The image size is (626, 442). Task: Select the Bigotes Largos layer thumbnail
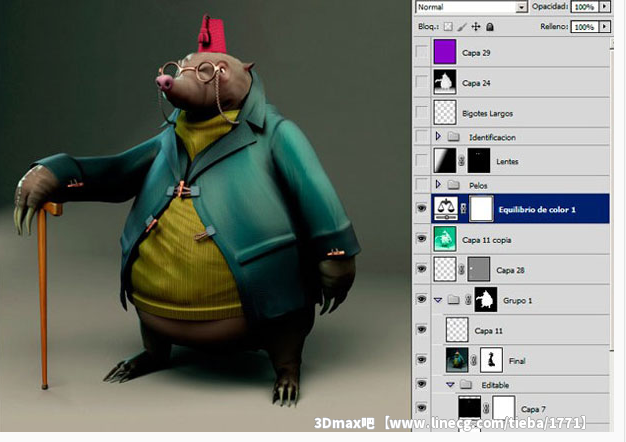pos(445,112)
